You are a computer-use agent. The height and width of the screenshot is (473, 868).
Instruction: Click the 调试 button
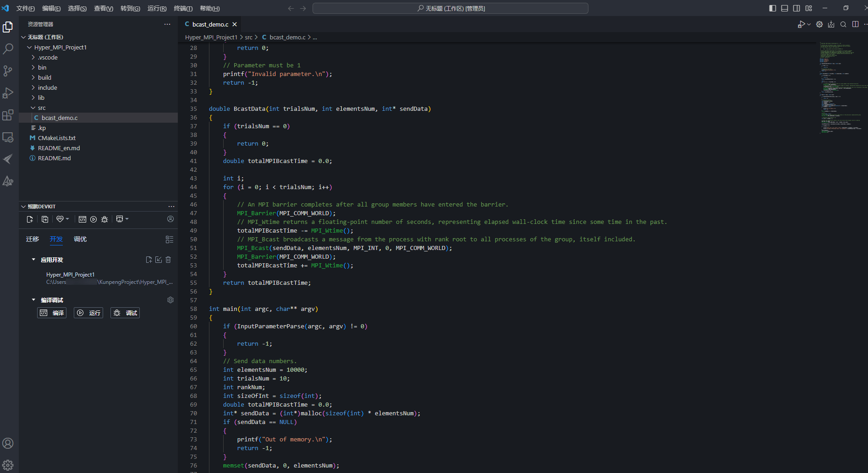125,313
